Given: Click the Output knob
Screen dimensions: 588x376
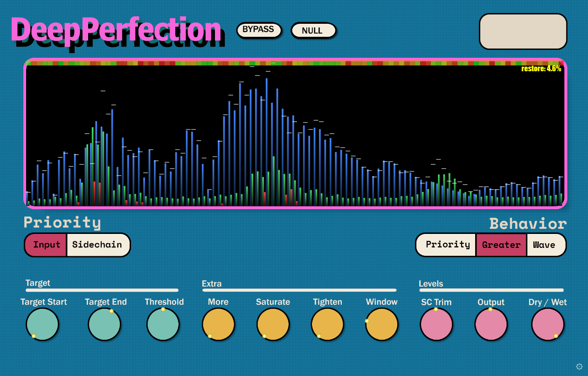Looking at the screenshot, I should coord(491,324).
